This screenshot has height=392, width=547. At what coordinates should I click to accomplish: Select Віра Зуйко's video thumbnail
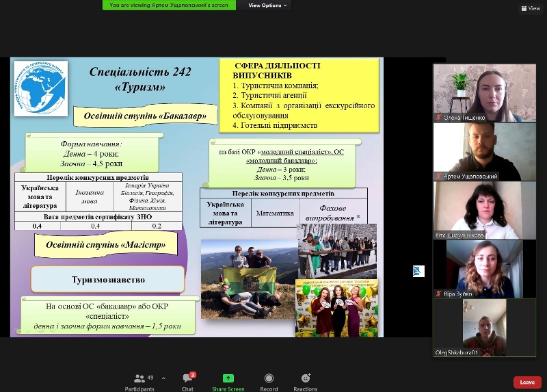tap(484, 269)
